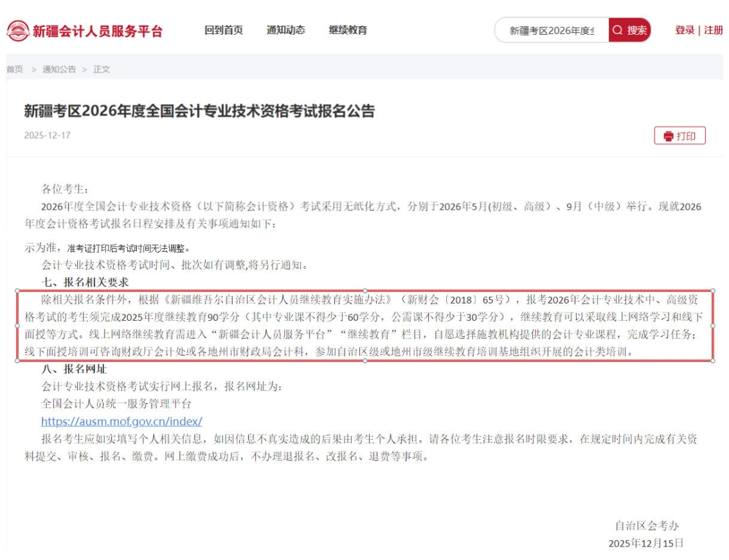Click the signature 自治区会考办
This screenshot has width=729, height=560.
pyautogui.click(x=647, y=526)
